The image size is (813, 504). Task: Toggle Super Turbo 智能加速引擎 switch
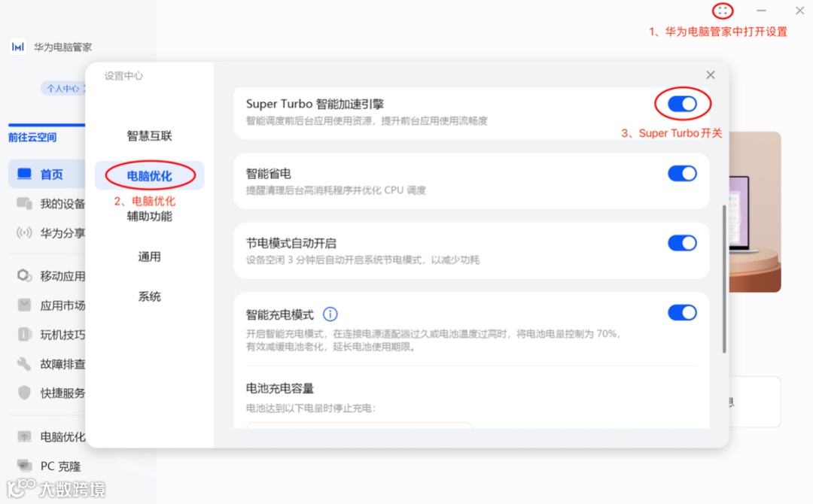click(x=682, y=104)
